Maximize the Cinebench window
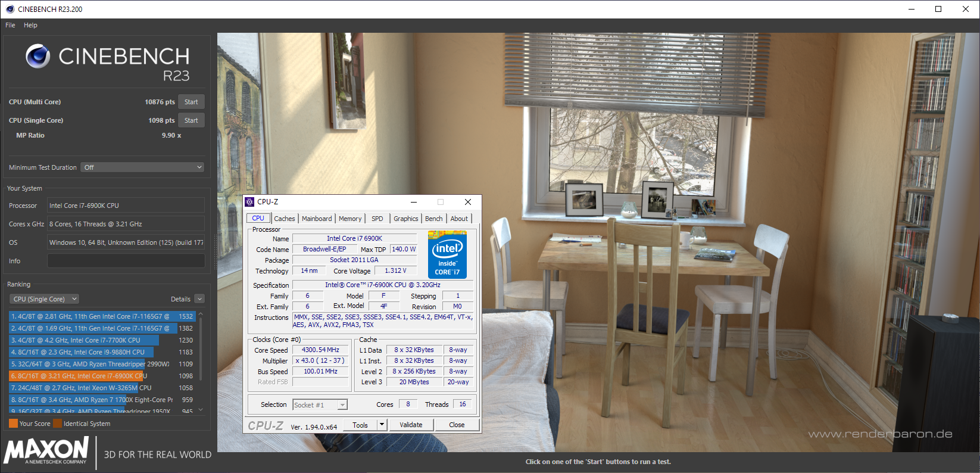This screenshot has height=473, width=980. pos(938,9)
